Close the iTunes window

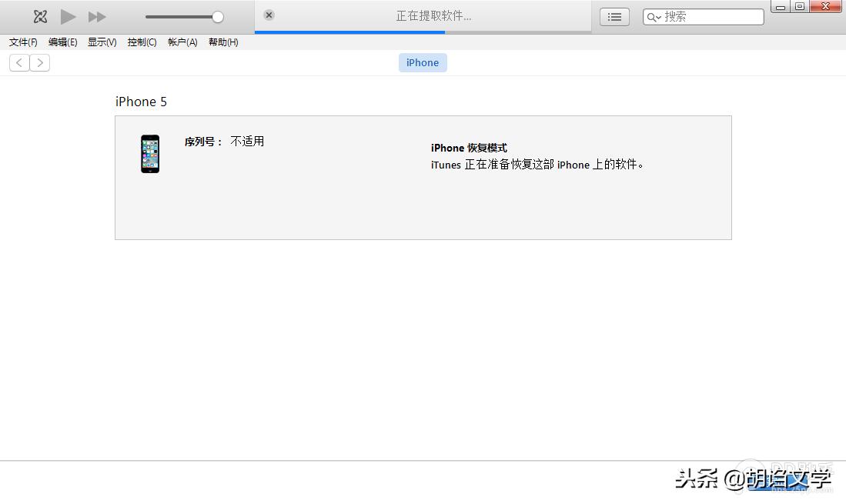[x=825, y=6]
